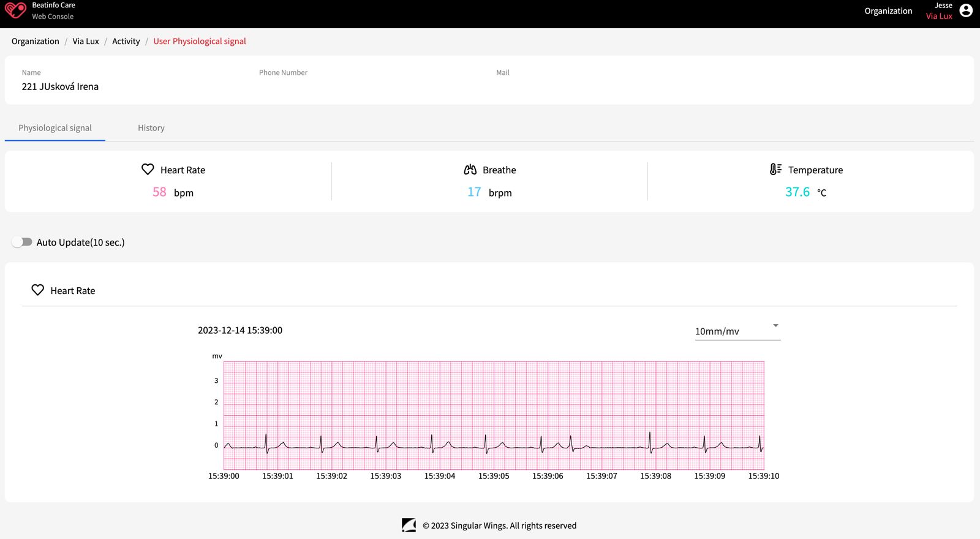Go to Organization breadcrumb link
This screenshot has height=539, width=980.
point(36,41)
